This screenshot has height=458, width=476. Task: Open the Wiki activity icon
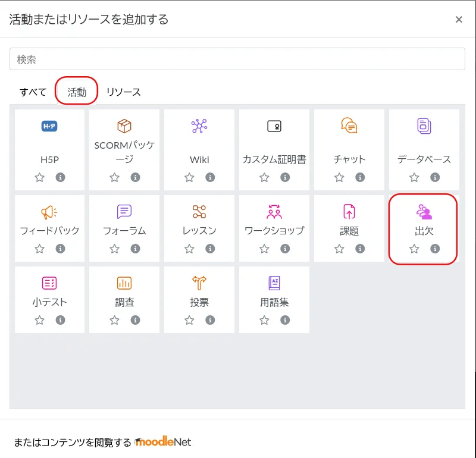(199, 126)
